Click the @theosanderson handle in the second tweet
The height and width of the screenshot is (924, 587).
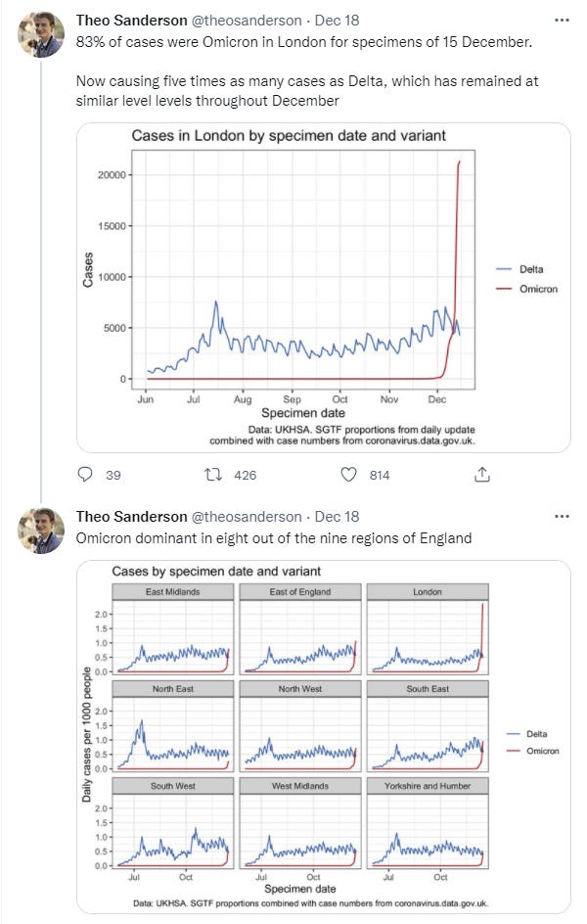coord(246,517)
